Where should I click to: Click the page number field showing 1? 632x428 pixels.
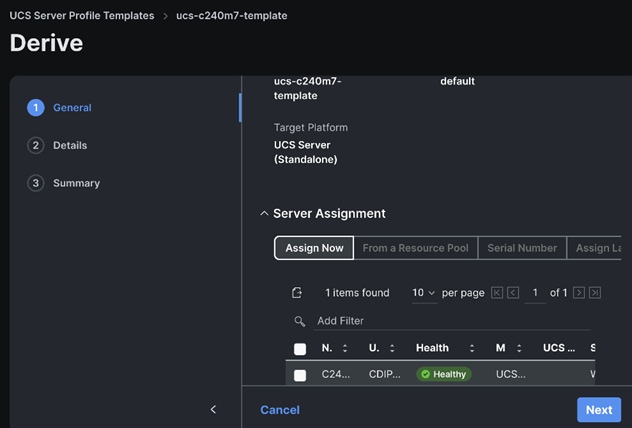pos(535,293)
